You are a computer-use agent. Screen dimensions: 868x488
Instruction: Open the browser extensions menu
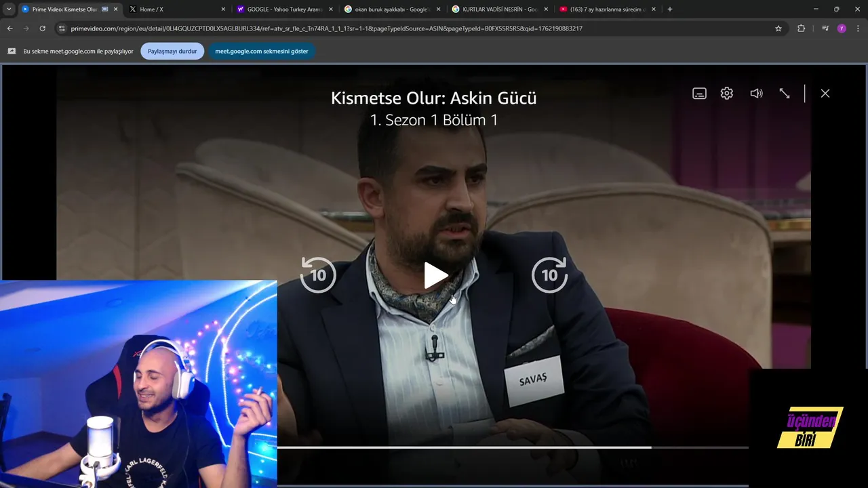(801, 28)
